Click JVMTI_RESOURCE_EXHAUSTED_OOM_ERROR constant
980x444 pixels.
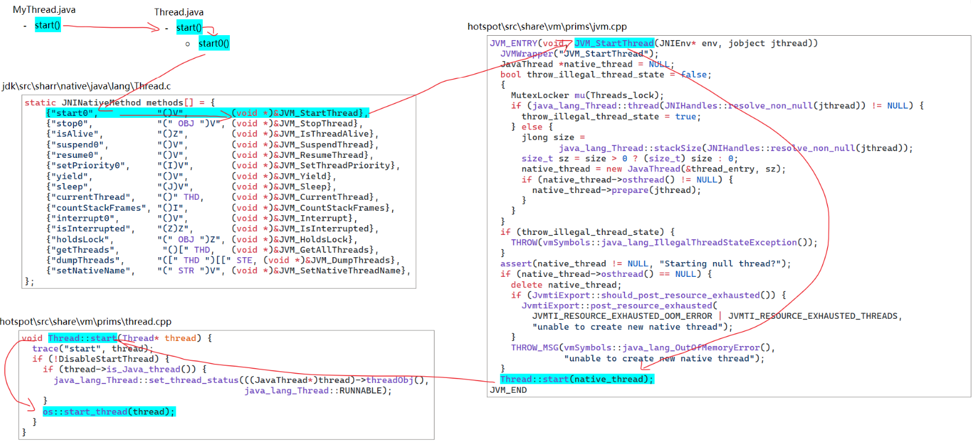click(623, 316)
